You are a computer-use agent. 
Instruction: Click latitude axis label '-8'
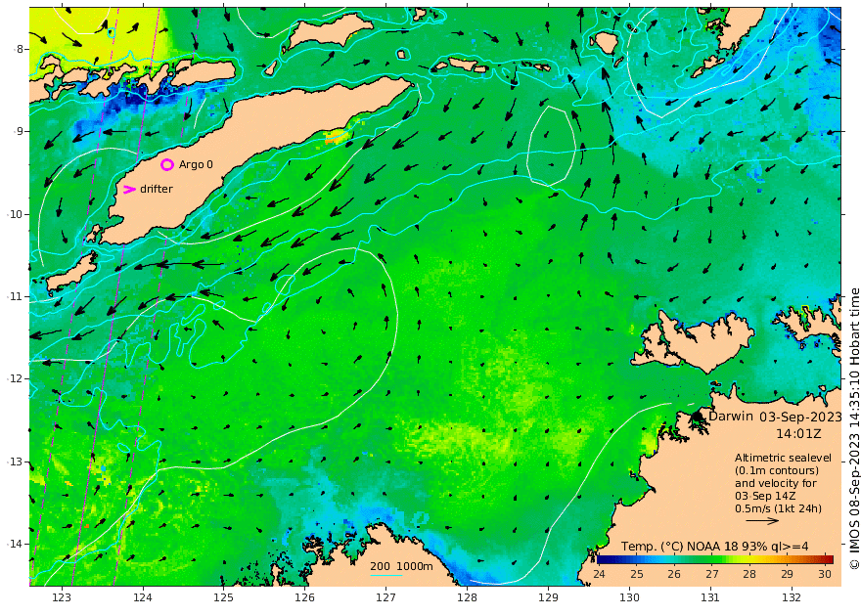pyautogui.click(x=20, y=49)
